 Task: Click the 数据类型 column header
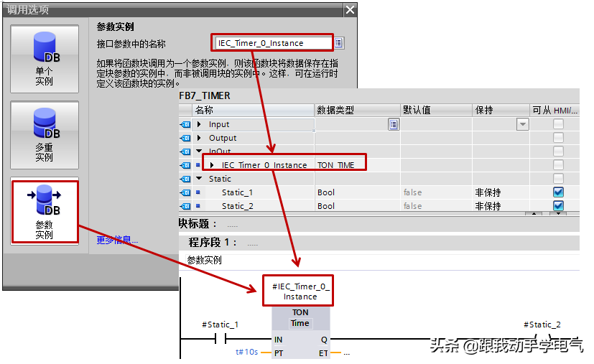335,110
